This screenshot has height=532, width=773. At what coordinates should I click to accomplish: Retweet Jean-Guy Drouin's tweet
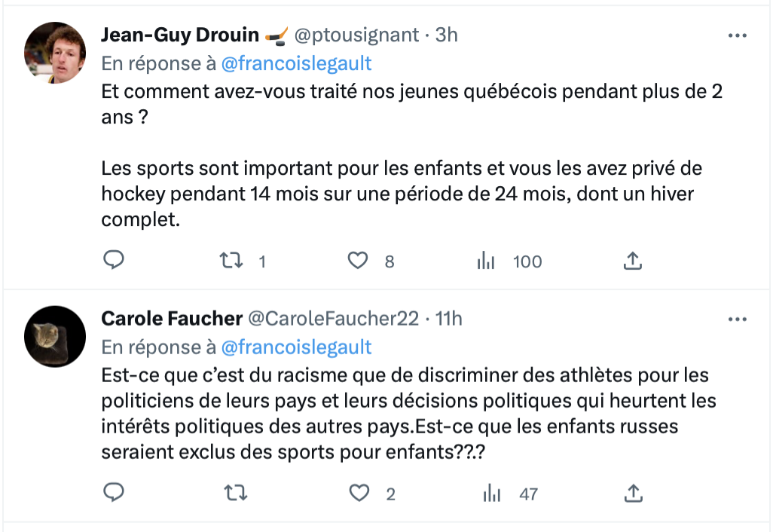pos(231,261)
